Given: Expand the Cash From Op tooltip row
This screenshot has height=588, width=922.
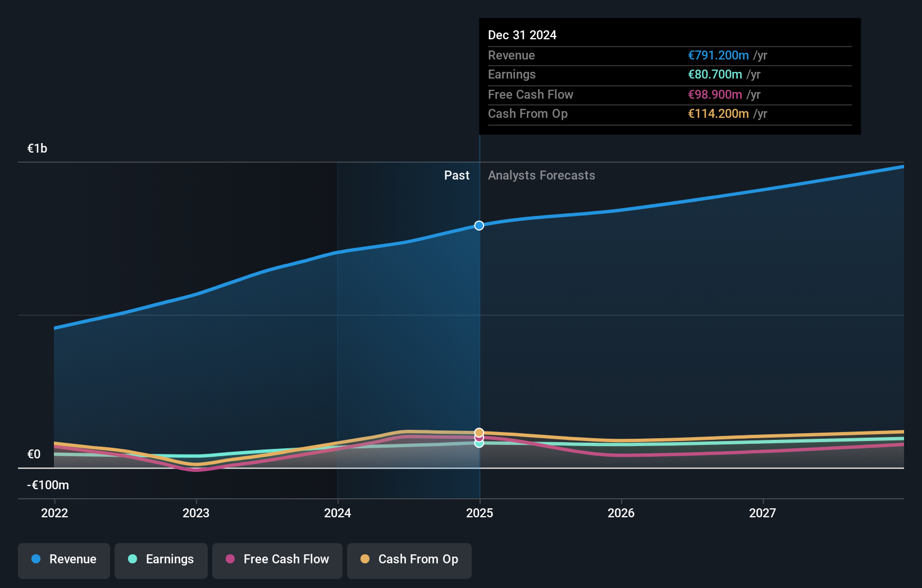Looking at the screenshot, I should coord(668,114).
